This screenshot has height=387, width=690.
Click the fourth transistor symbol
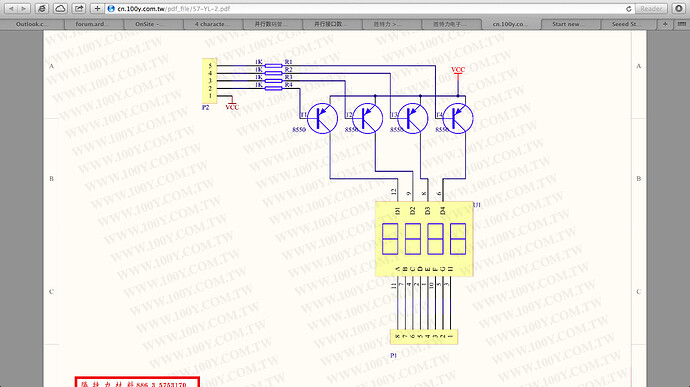[458, 118]
